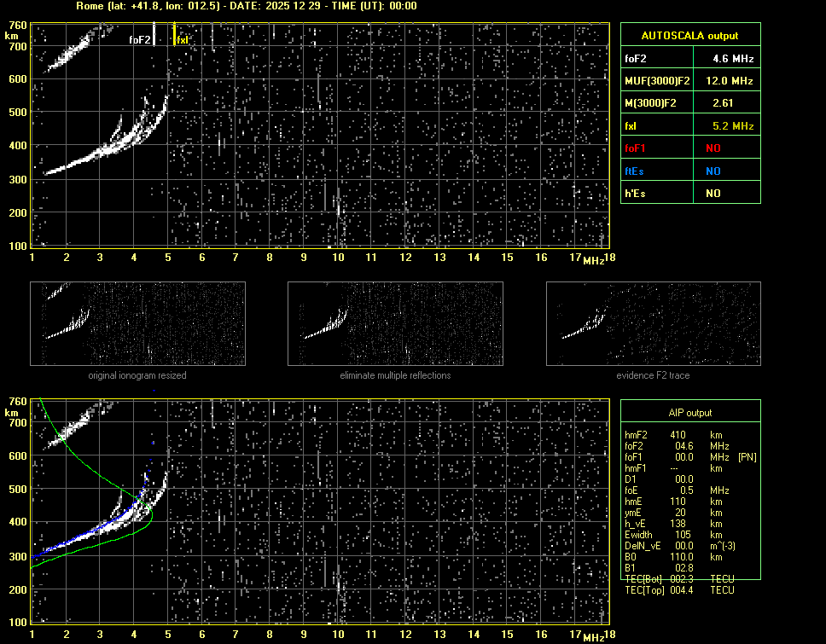Open the original ionogram resized thumbnail
Screen dimensions: 826x644
pos(137,323)
